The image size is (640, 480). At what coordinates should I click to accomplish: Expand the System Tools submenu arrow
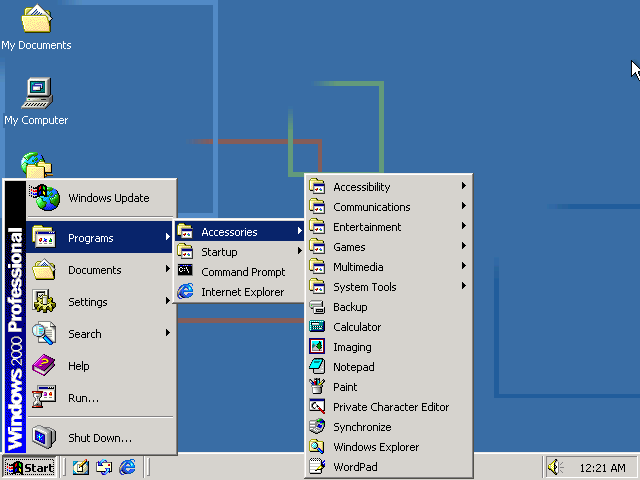click(464, 286)
